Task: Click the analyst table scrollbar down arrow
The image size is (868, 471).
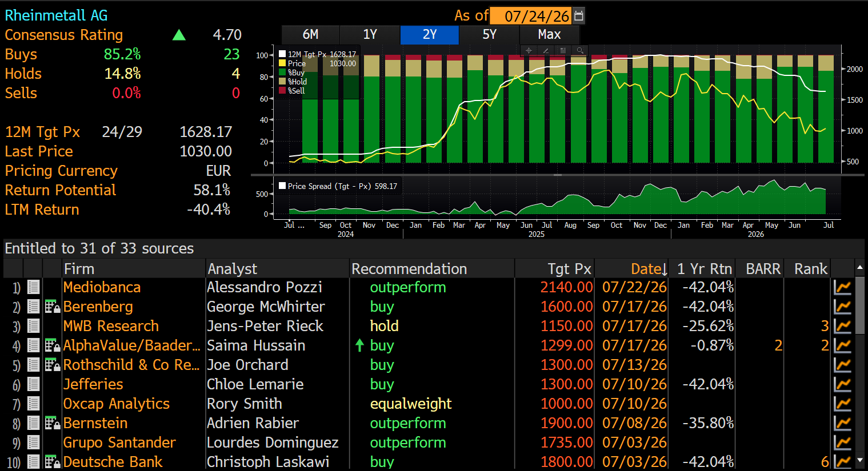Action: (x=859, y=460)
